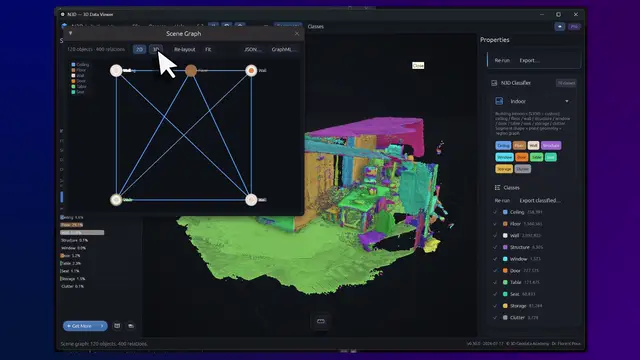
Task: Click the icon right of the book icon
Action: coord(131,326)
